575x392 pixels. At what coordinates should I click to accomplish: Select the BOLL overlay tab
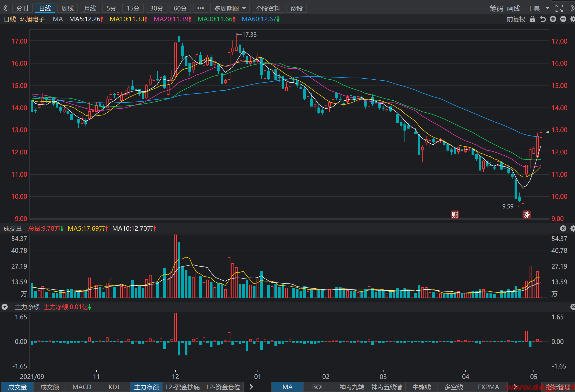pos(320,387)
